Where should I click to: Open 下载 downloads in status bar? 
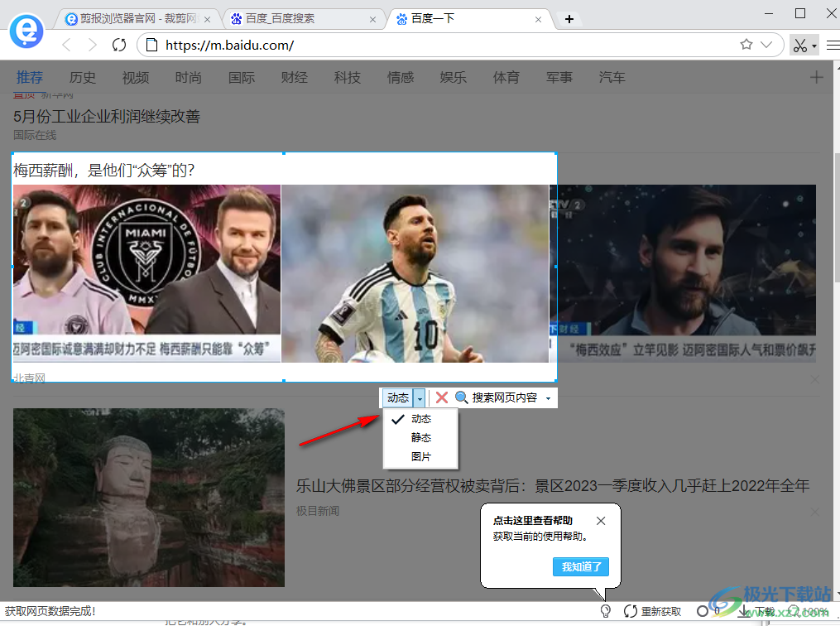click(757, 611)
